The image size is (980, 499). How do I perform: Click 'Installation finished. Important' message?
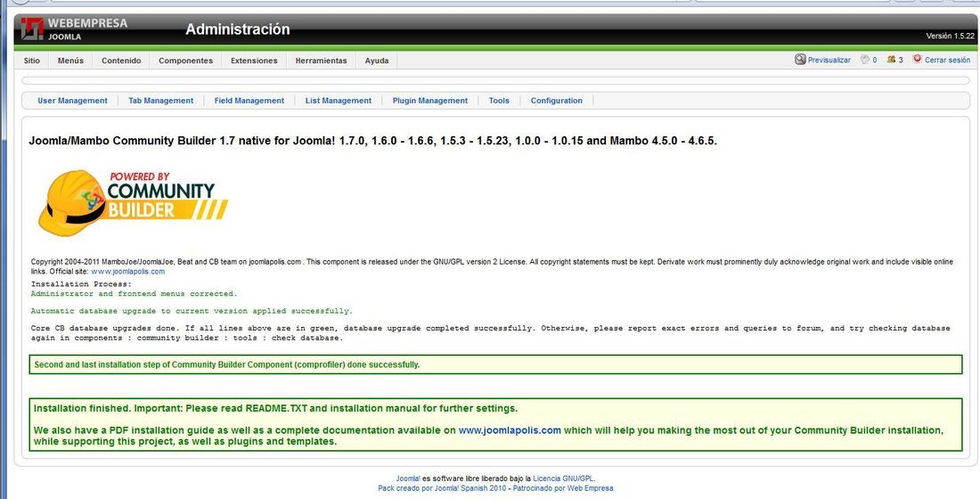[x=275, y=408]
